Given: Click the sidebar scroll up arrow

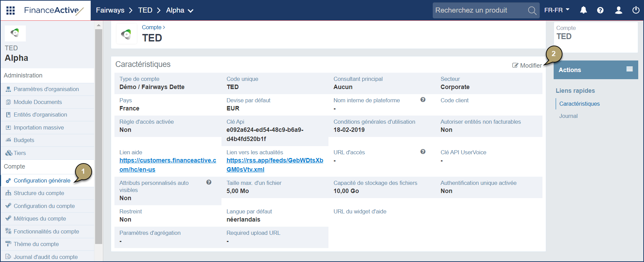Looking at the screenshot, I should (99, 25).
